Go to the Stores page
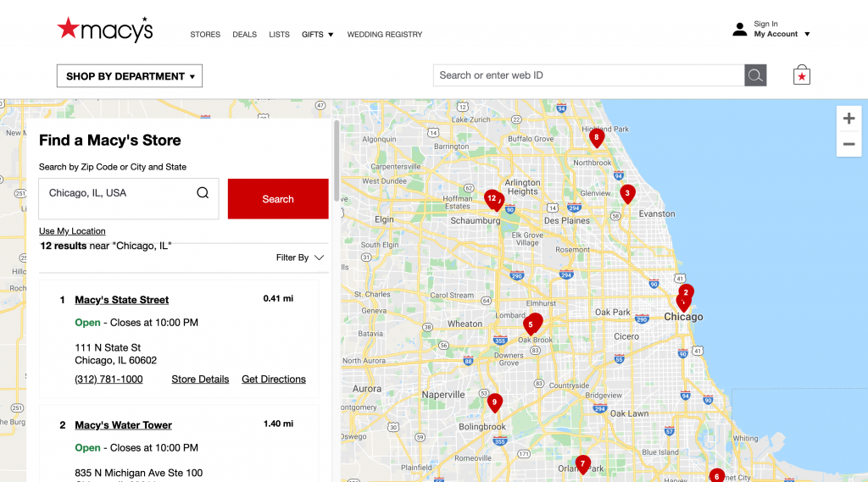Viewport: 868px width, 482px height. click(205, 35)
